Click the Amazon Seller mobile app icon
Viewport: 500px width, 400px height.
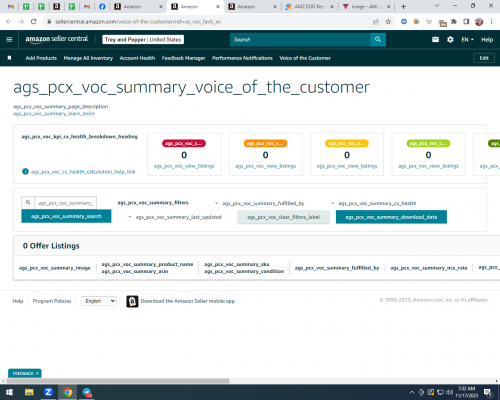pyautogui.click(x=132, y=301)
